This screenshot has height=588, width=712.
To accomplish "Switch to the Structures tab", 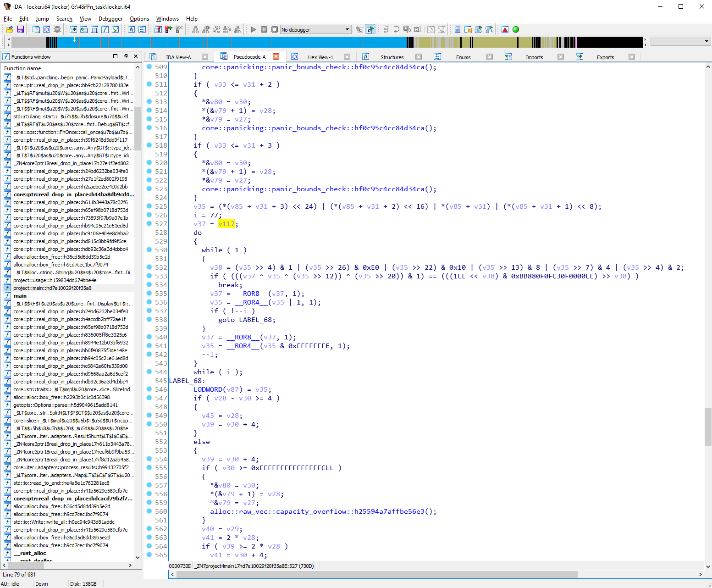I will point(392,57).
